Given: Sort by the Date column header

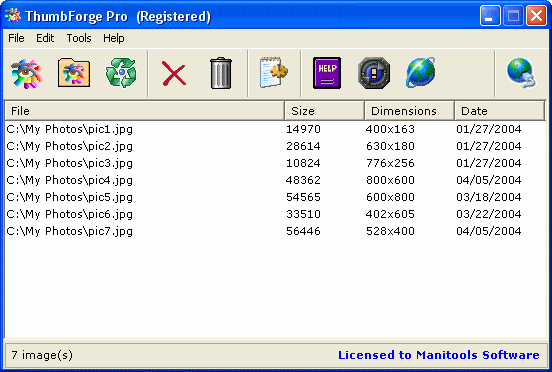Looking at the screenshot, I should pos(499,111).
